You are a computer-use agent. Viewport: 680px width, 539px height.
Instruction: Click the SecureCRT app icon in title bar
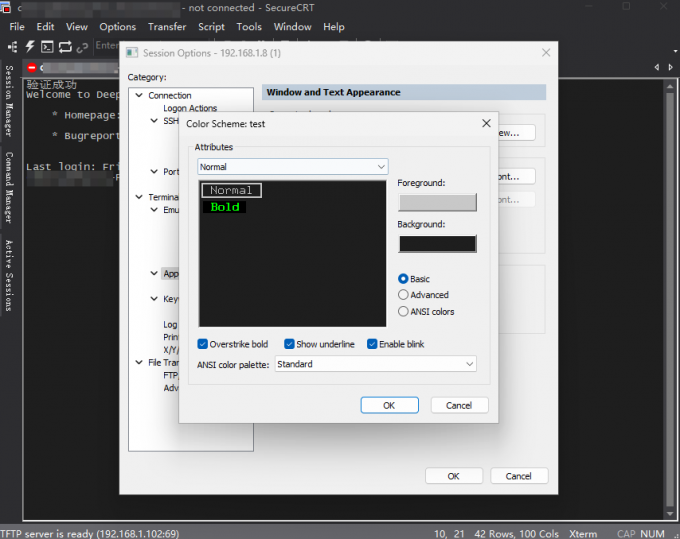coord(5,7)
